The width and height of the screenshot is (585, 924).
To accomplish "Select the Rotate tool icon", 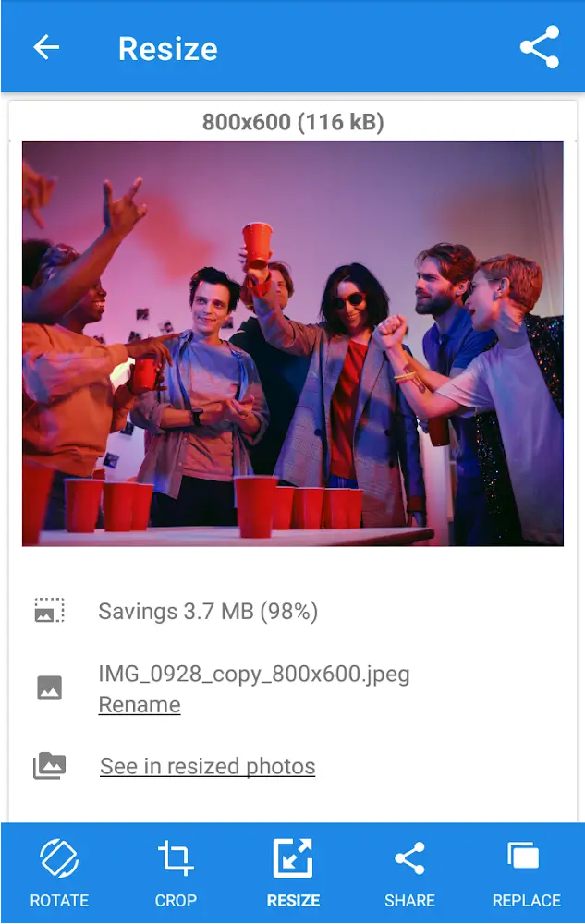I will [59, 857].
